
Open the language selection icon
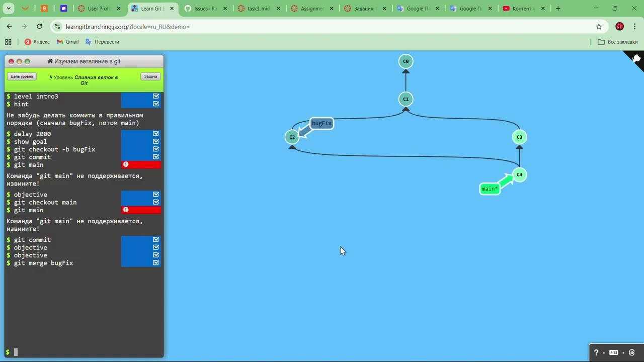coord(613,352)
